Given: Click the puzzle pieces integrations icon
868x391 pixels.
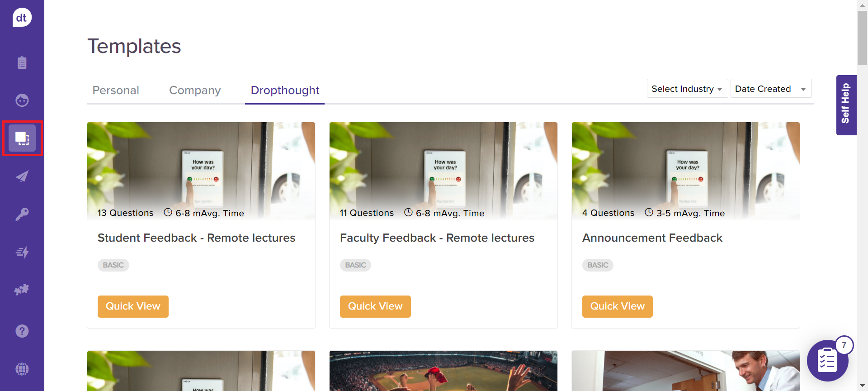Looking at the screenshot, I should click(x=22, y=290).
